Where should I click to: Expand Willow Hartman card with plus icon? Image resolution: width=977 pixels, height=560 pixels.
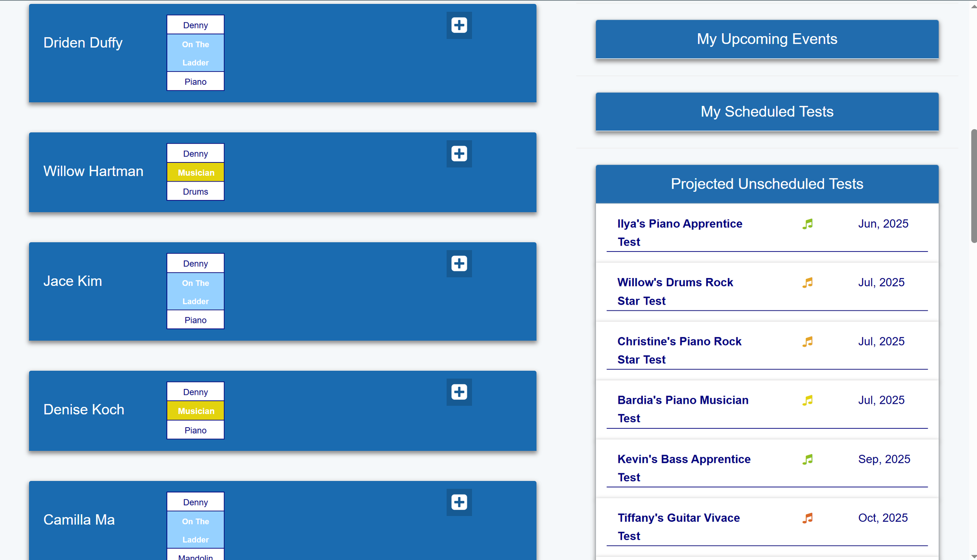(x=459, y=153)
